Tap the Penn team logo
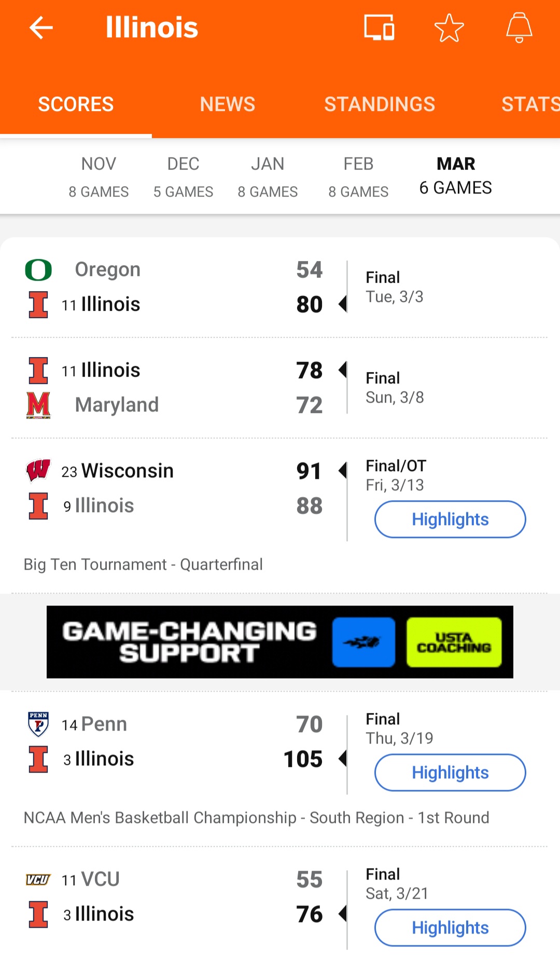The image size is (560, 961). click(x=38, y=724)
